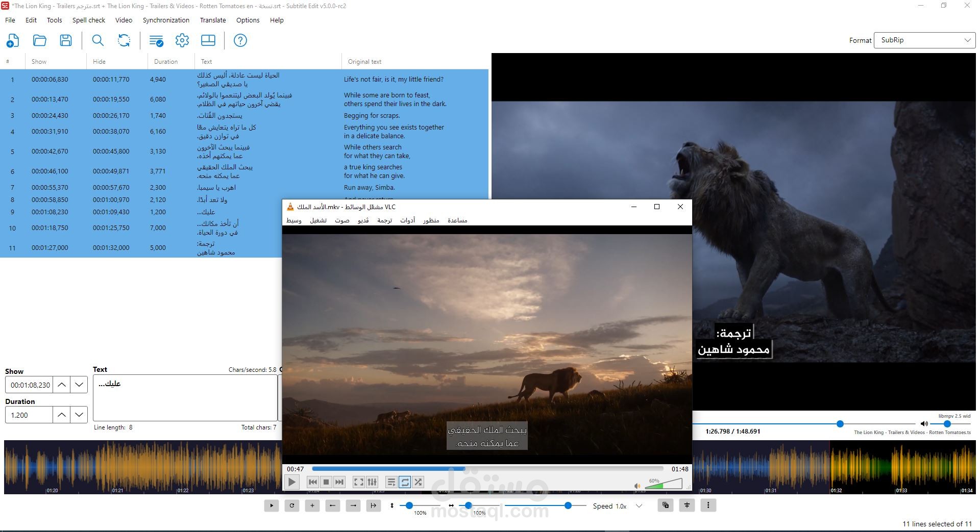Adjust the VLC volume slider at 60%
The image size is (980, 532).
(664, 485)
